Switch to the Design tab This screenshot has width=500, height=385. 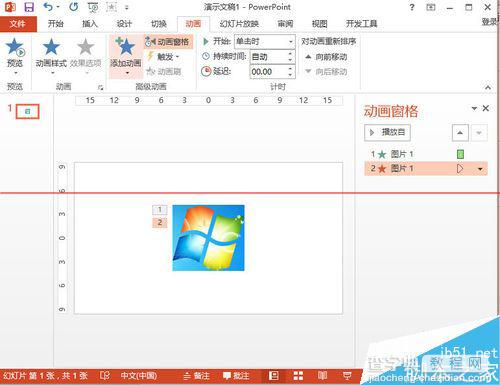[124, 24]
